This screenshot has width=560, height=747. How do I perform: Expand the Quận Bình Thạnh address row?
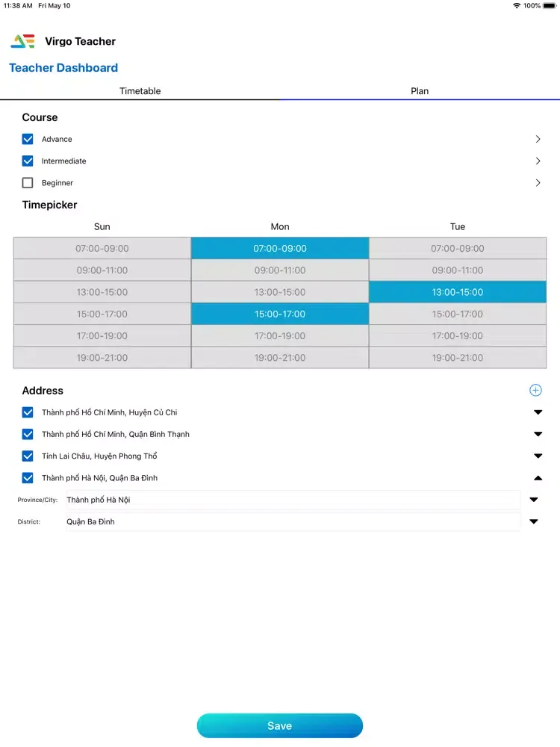point(538,434)
